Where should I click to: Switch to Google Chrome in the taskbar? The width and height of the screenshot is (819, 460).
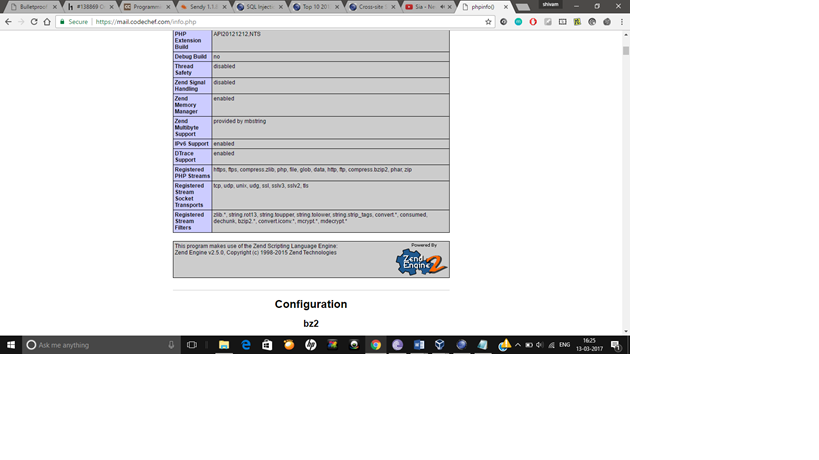[376, 345]
